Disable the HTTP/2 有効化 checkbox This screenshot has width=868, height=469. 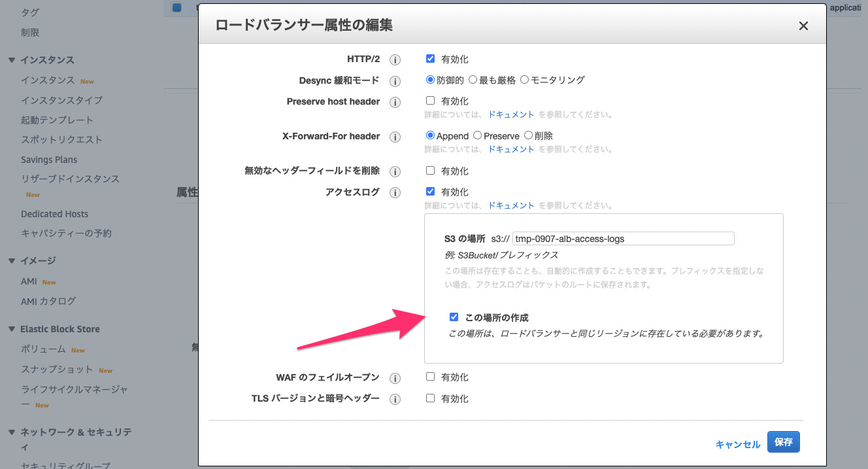point(430,58)
